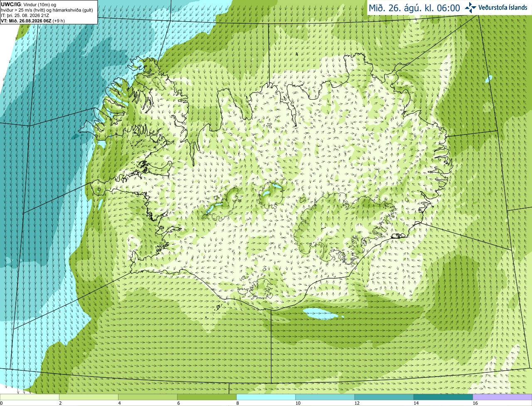Click the UWC/IG title in the info box

pyautogui.click(x=10, y=5)
